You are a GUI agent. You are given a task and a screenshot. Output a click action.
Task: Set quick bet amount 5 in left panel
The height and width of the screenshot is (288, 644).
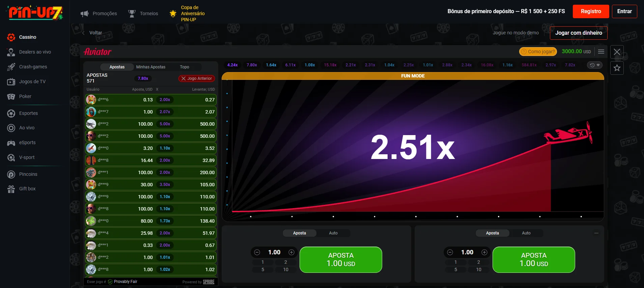click(x=263, y=269)
